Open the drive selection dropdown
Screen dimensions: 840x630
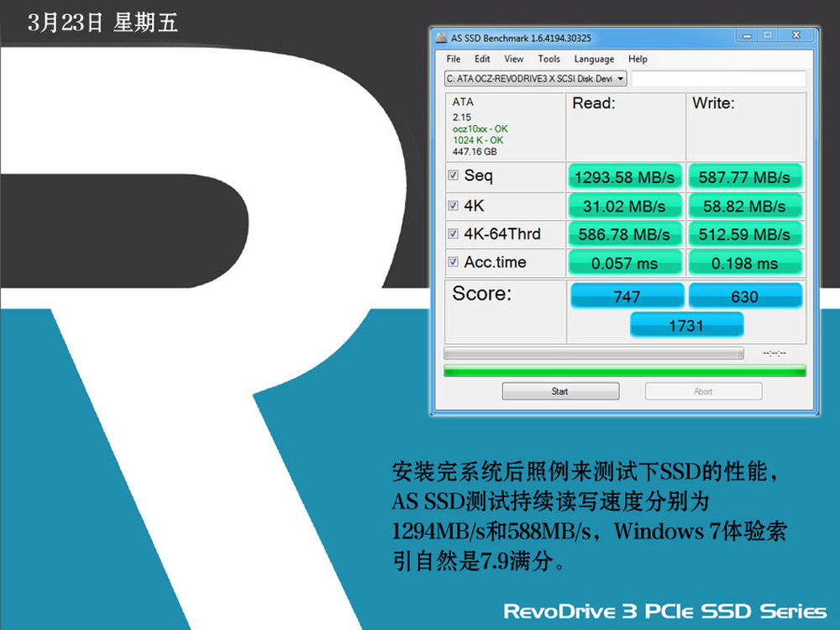coord(535,79)
